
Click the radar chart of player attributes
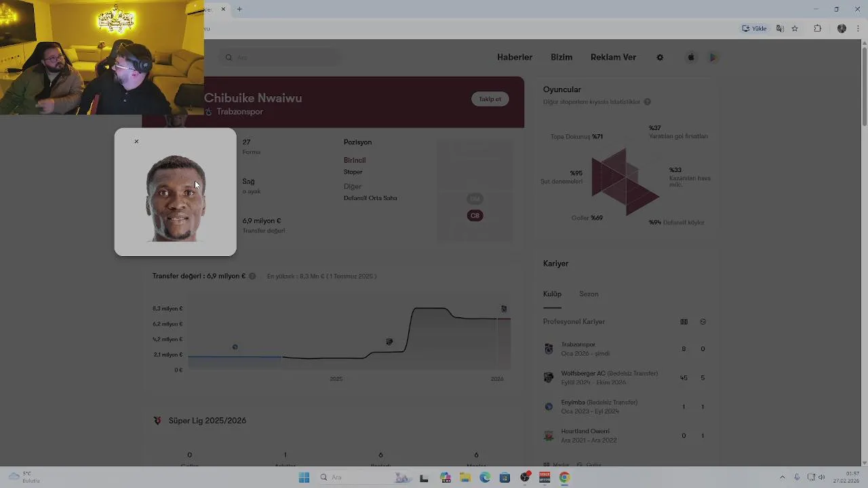[x=625, y=182]
